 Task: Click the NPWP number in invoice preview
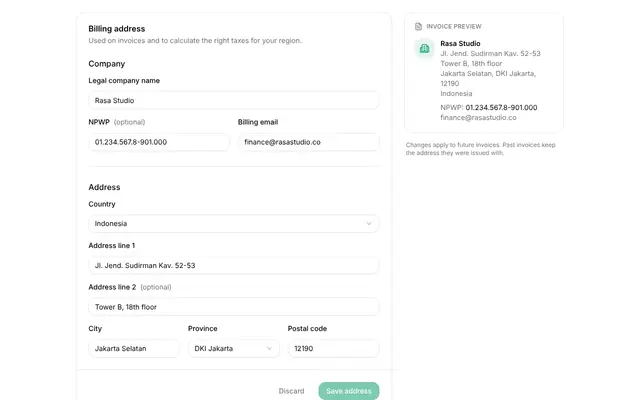pyautogui.click(x=501, y=108)
